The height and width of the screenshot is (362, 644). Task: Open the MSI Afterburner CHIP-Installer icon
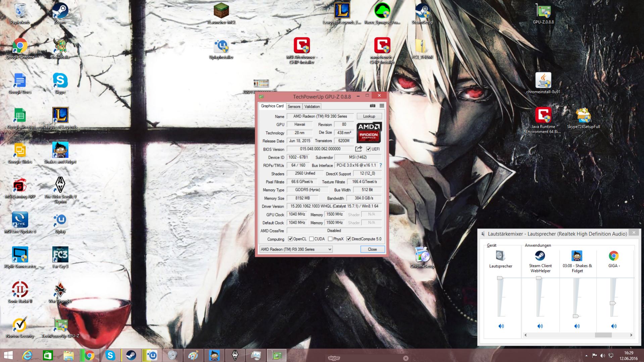[x=302, y=50]
